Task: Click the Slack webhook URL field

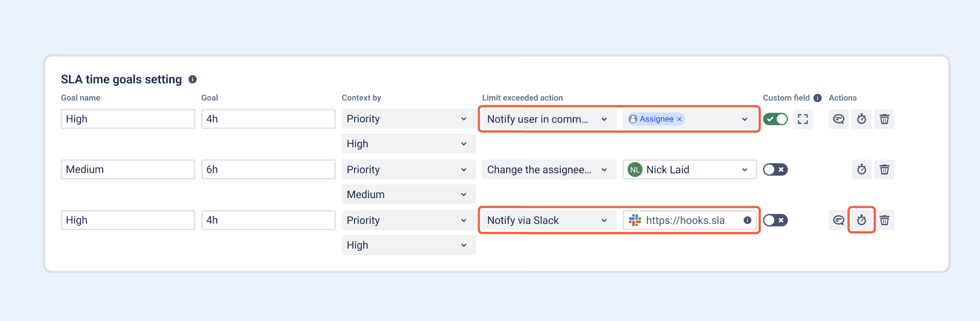Action: coord(689,220)
